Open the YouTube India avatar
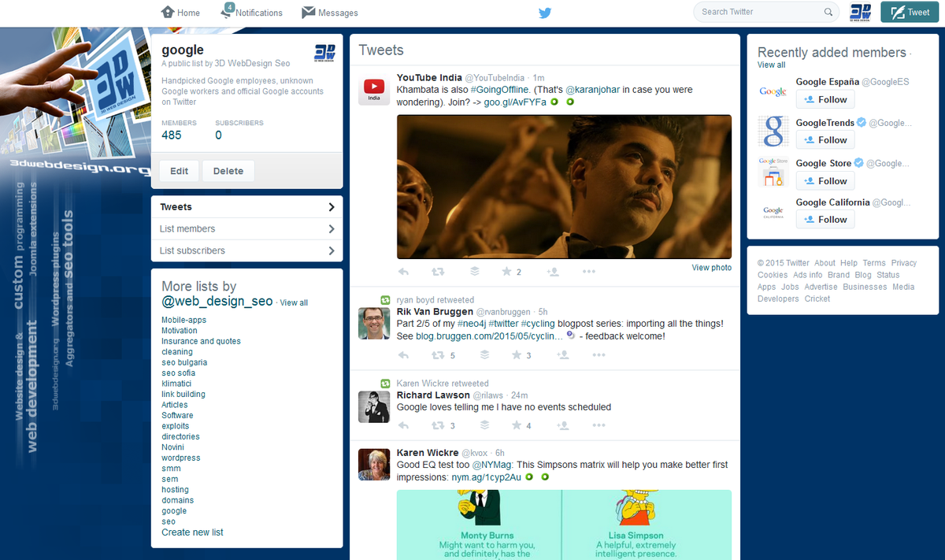The height and width of the screenshot is (560, 945). tap(374, 89)
